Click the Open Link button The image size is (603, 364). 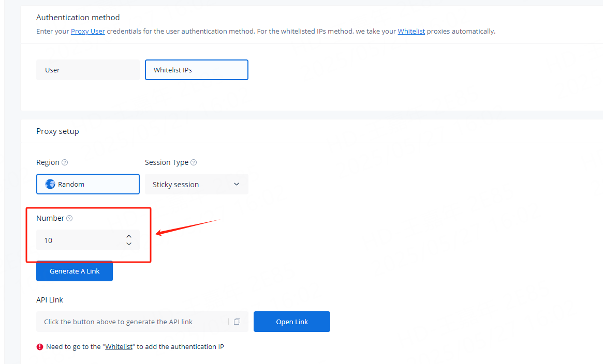point(291,322)
